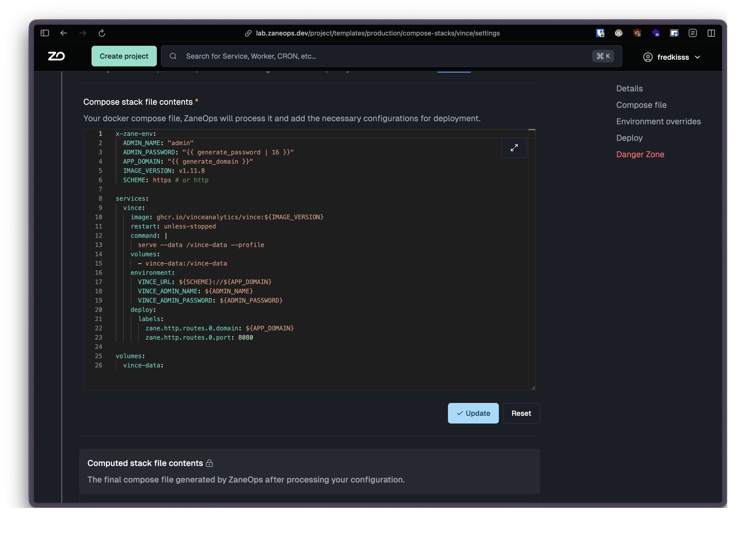Image resolution: width=756 pixels, height=546 pixels.
Task: Click the services: line
Action: point(132,198)
